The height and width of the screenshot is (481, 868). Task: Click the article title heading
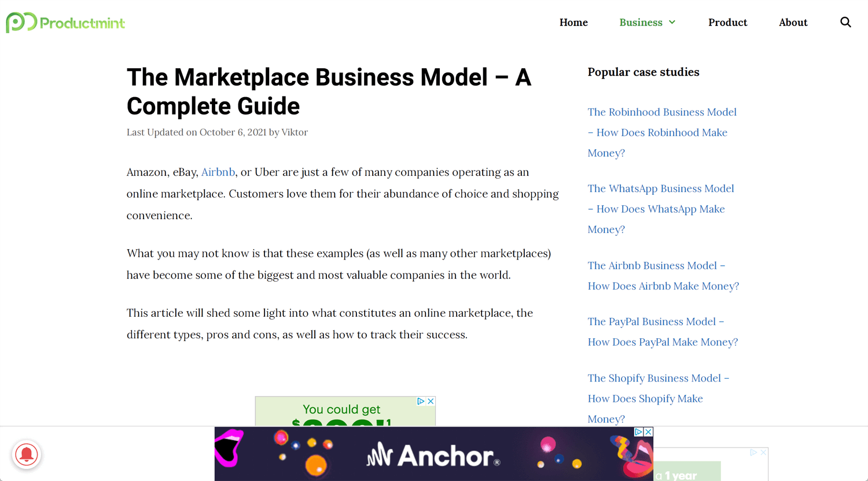[x=329, y=91]
